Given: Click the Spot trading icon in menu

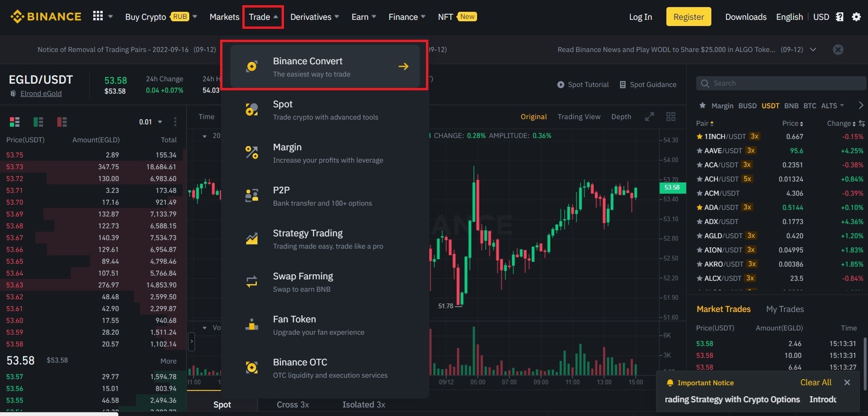Looking at the screenshot, I should pos(252,109).
